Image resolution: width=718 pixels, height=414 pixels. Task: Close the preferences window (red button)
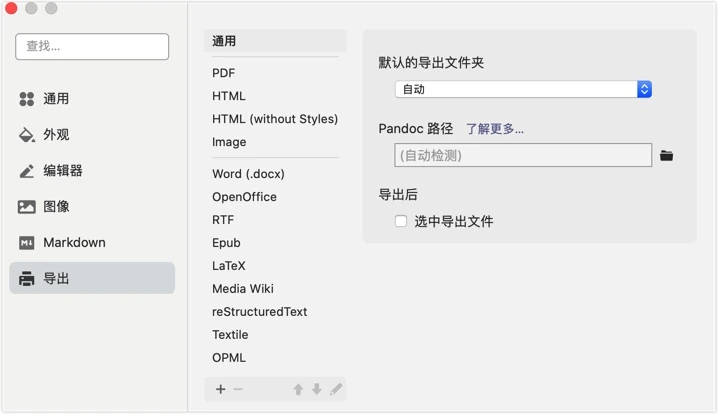[x=11, y=8]
